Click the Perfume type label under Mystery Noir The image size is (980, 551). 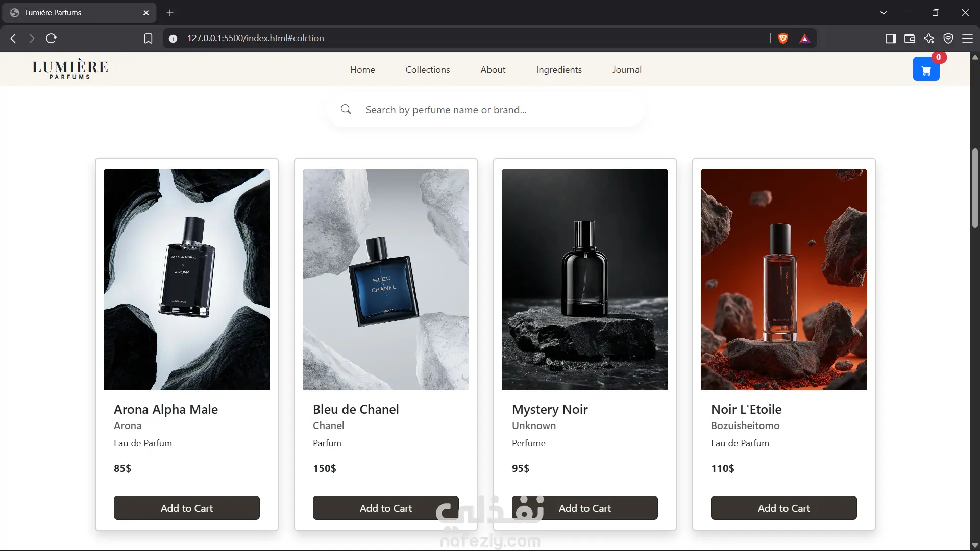coord(529,443)
